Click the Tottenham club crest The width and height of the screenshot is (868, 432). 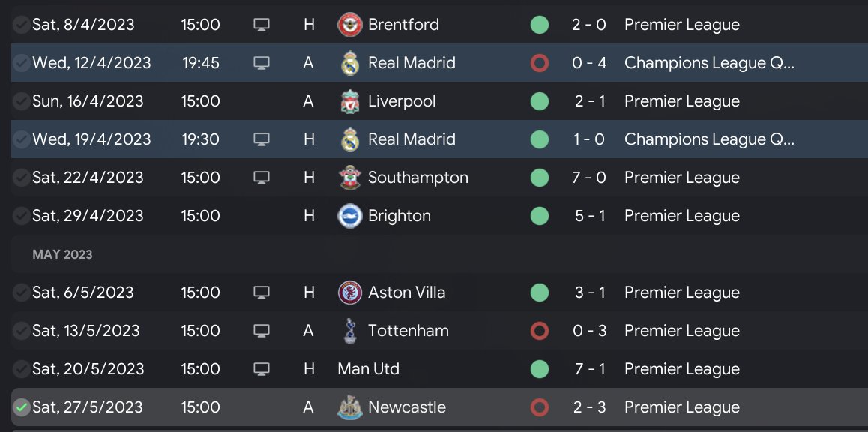349,331
